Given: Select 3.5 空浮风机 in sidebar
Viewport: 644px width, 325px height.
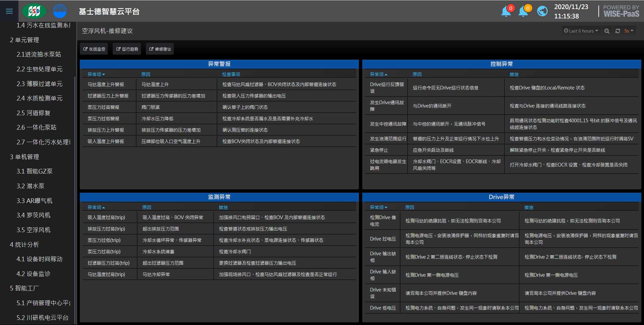Looking at the screenshot, I should (34, 230).
